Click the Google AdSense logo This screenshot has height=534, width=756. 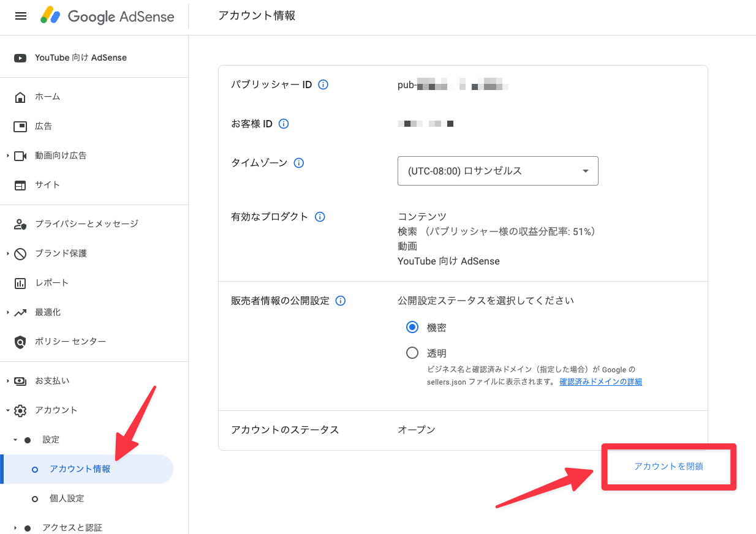coord(107,16)
